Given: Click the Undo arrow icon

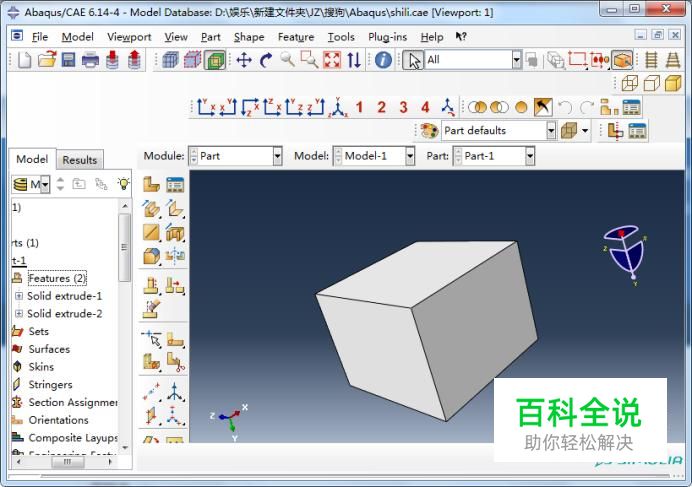Looking at the screenshot, I should tap(565, 107).
